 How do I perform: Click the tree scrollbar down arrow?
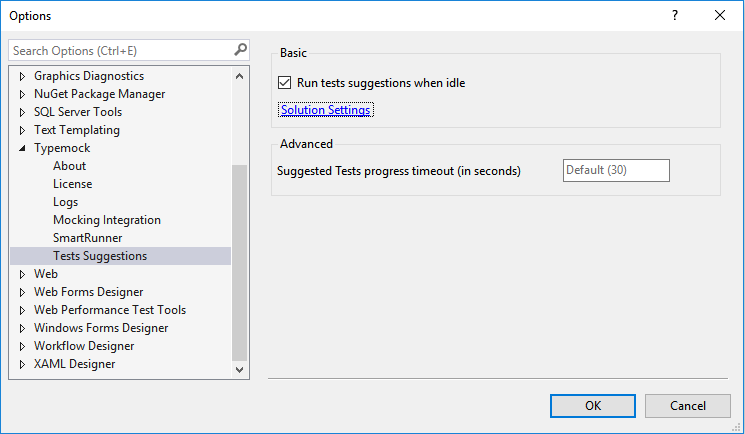point(239,370)
